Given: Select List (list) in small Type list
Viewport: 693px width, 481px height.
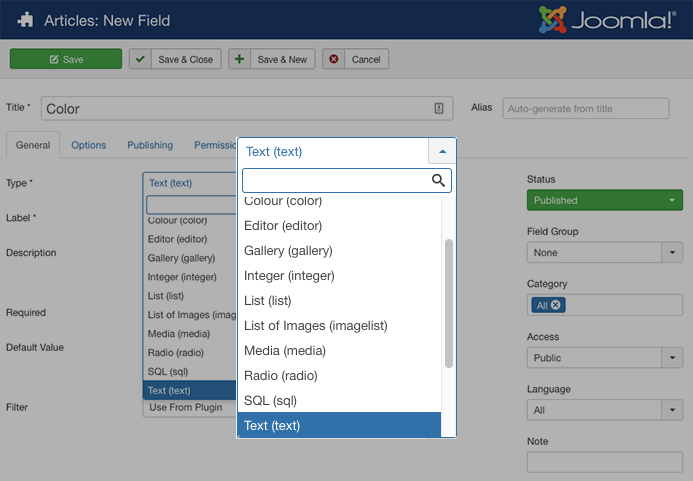Looking at the screenshot, I should pos(190,296).
